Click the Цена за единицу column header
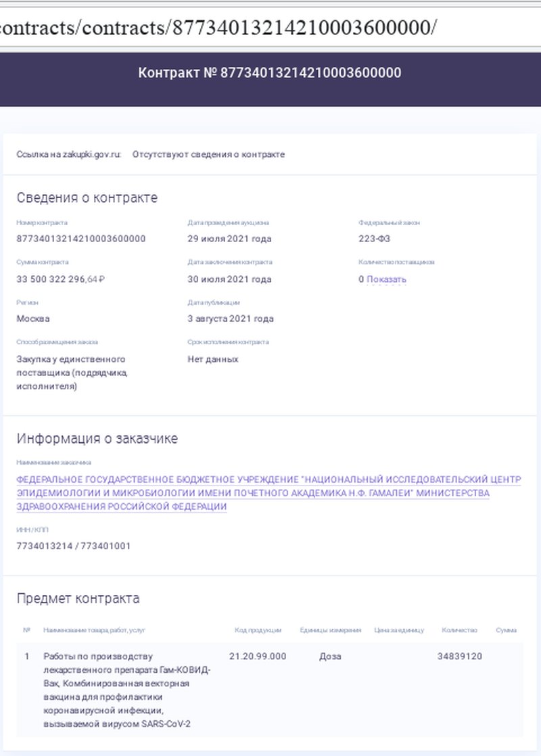This screenshot has height=756, width=541. [x=399, y=630]
